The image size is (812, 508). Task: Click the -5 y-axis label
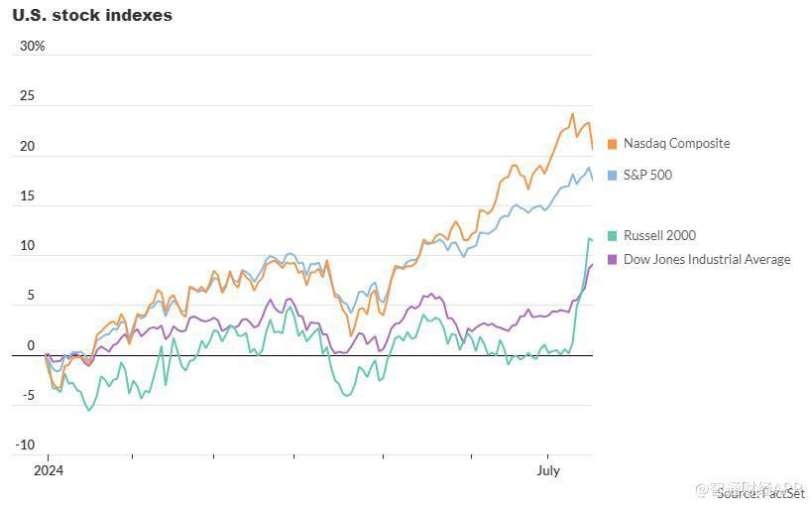[28, 396]
